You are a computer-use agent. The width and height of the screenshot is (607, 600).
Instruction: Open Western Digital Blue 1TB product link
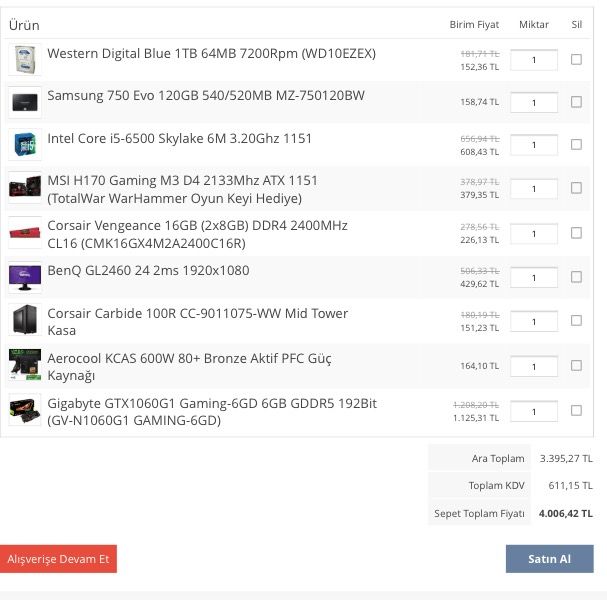211,53
